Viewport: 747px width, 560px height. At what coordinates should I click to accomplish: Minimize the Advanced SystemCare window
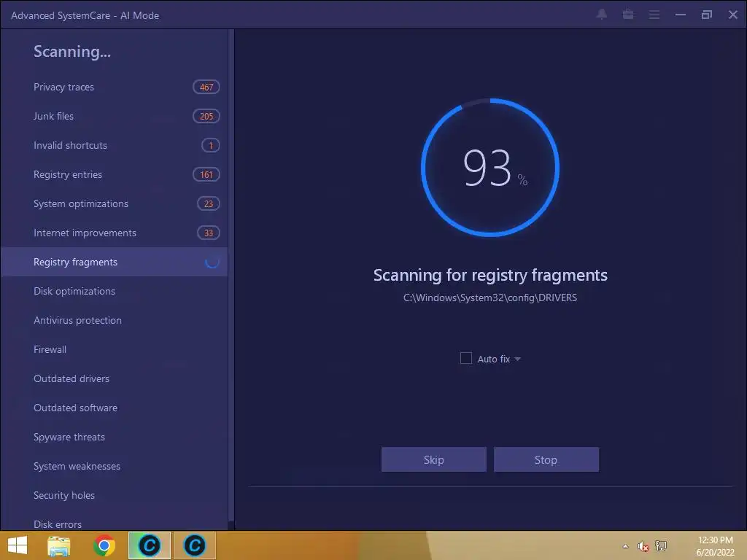click(681, 15)
